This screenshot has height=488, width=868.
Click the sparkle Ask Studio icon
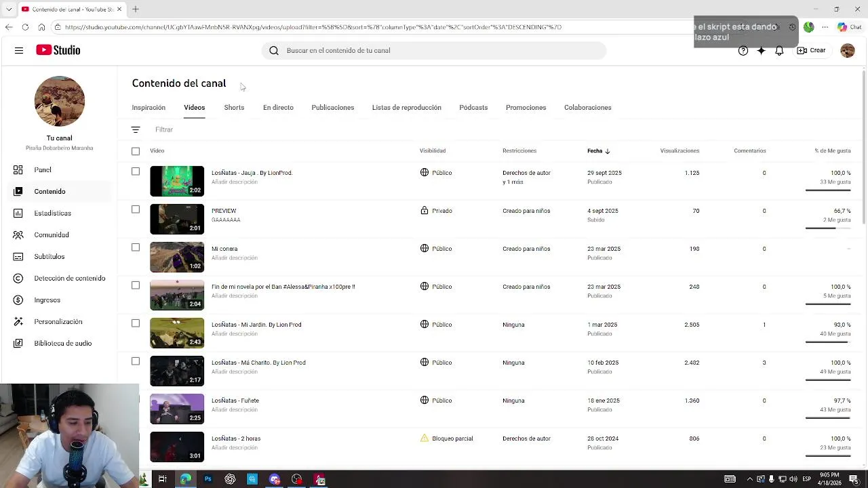(x=762, y=50)
